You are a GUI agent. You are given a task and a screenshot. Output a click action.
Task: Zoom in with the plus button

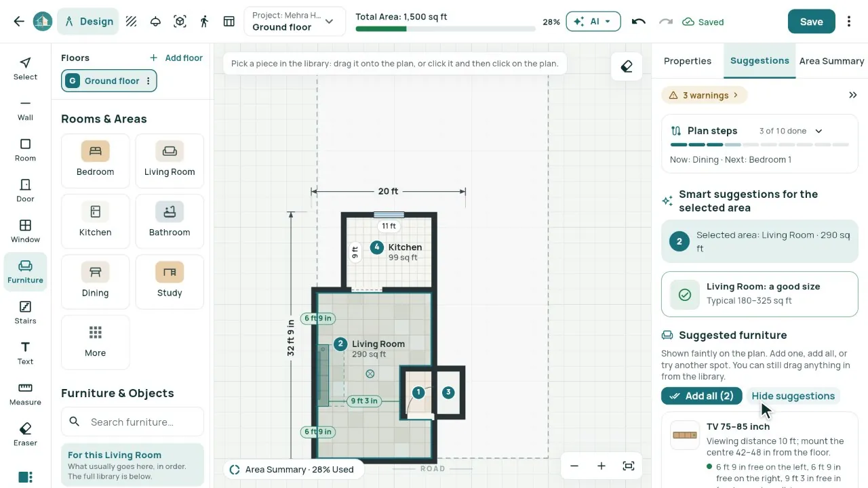601,466
